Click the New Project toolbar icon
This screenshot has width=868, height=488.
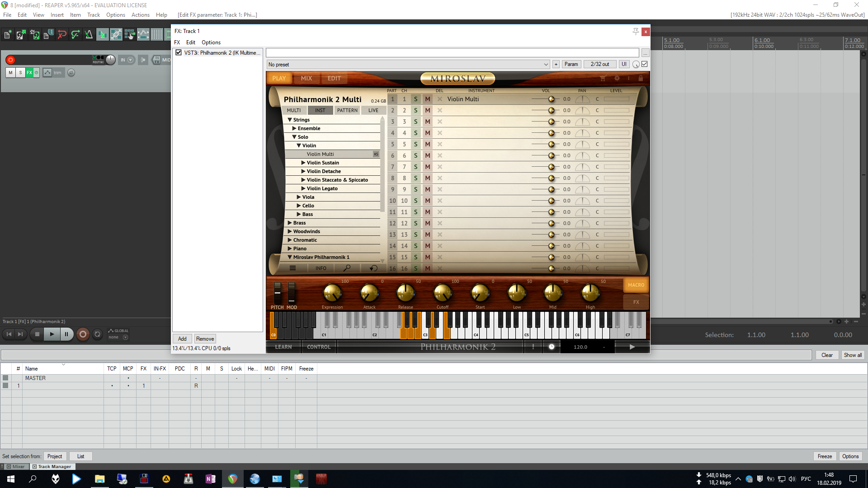click(8, 34)
